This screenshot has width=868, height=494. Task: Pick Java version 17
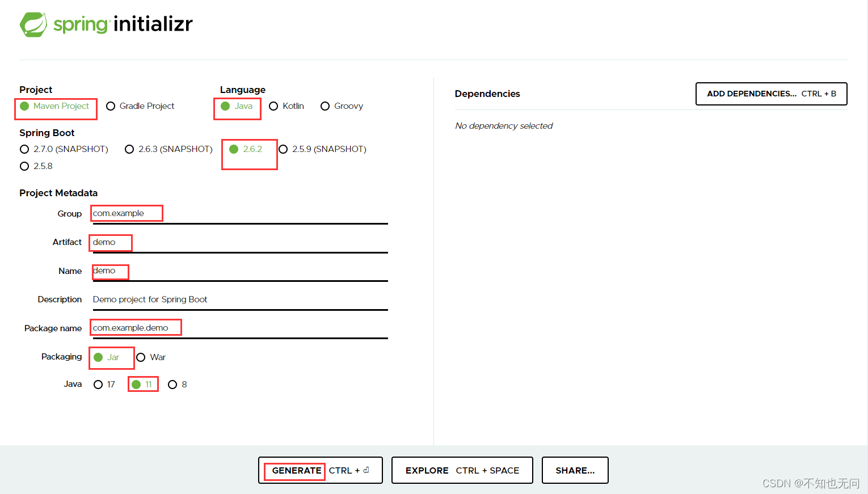pos(104,385)
